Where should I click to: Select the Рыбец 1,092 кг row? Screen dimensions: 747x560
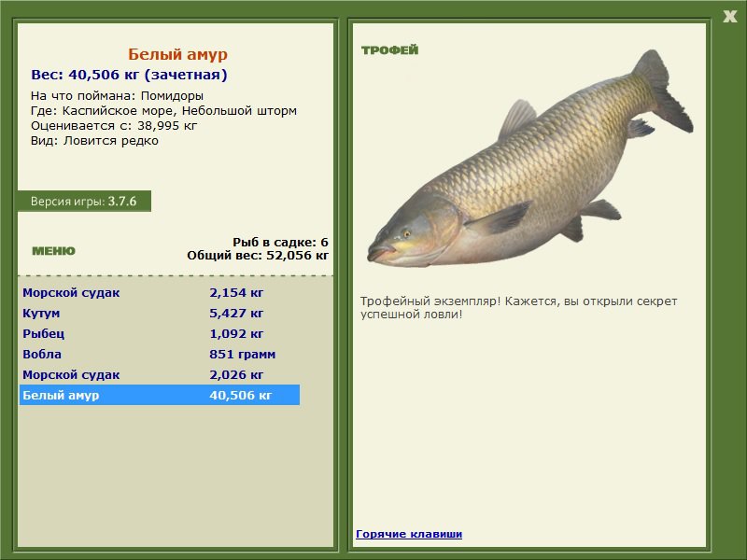click(160, 333)
